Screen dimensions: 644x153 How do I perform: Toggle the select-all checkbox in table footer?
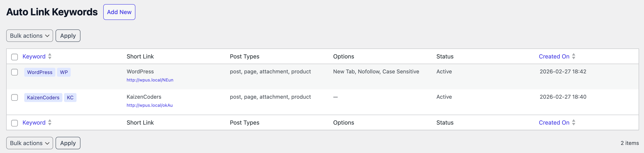tap(15, 123)
